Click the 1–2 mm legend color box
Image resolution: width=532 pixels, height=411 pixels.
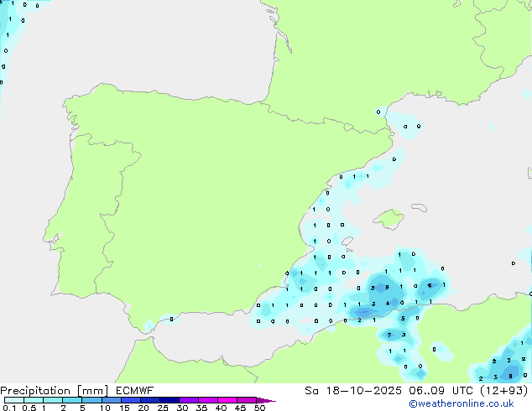(x=53, y=400)
